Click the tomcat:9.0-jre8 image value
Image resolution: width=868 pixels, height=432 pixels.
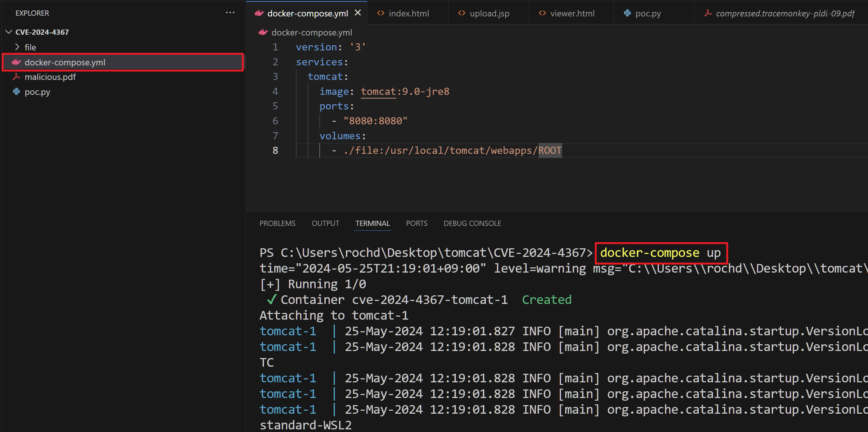405,91
